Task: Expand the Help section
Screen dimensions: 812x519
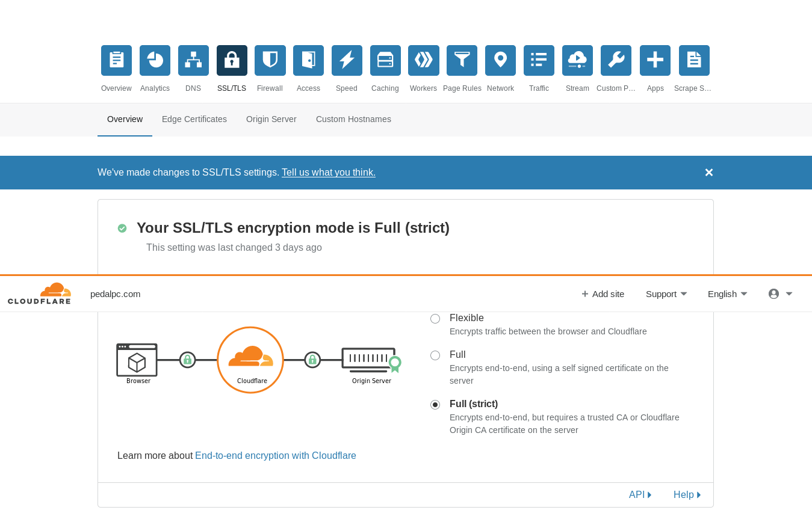Action: coord(687,495)
